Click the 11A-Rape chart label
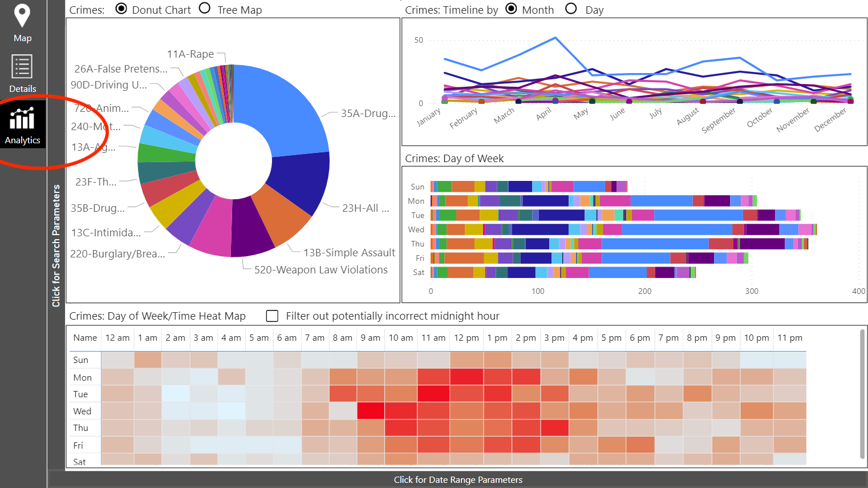This screenshot has height=488, width=868. coord(190,54)
